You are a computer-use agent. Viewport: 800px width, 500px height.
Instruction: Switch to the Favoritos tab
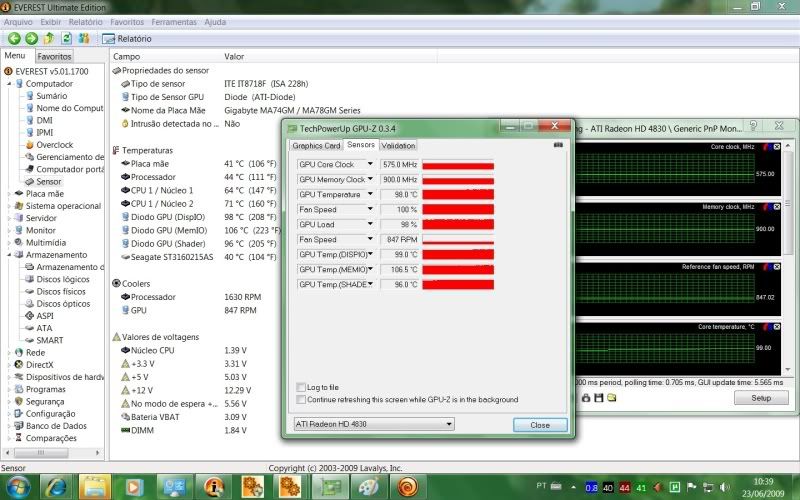(x=54, y=57)
